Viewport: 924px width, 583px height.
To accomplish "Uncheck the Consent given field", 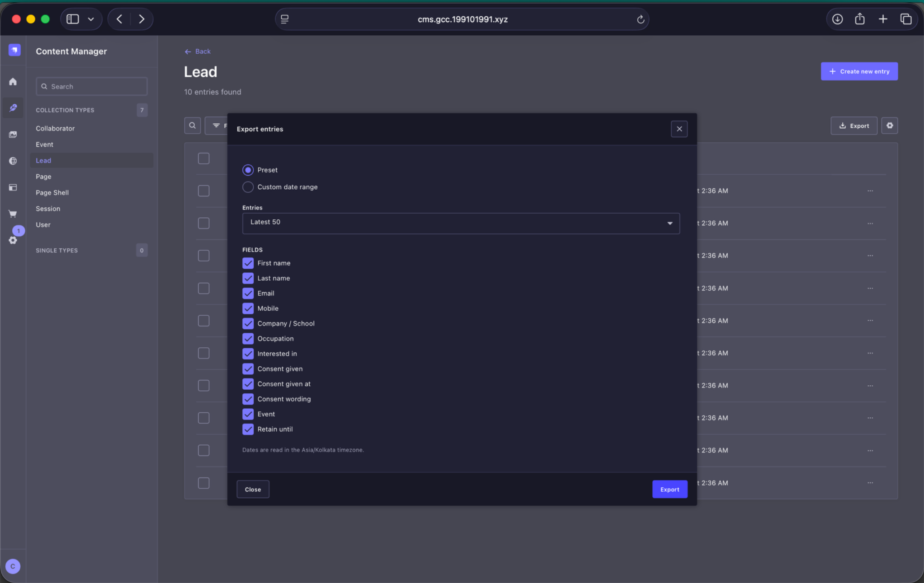I will pyautogui.click(x=248, y=368).
